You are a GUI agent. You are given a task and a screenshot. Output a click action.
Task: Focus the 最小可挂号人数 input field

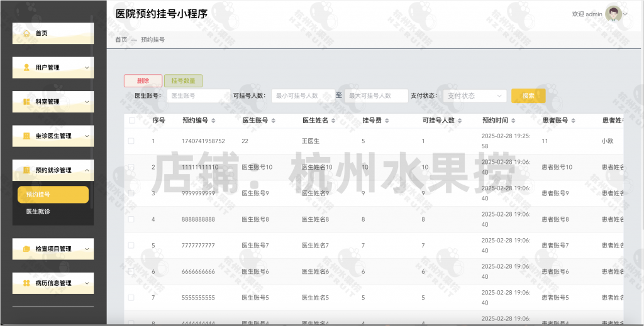pos(303,96)
